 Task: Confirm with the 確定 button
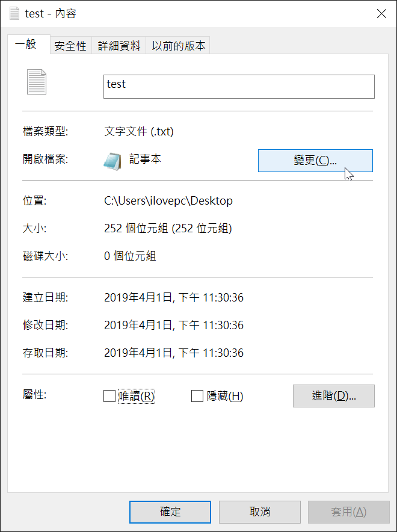(x=170, y=512)
